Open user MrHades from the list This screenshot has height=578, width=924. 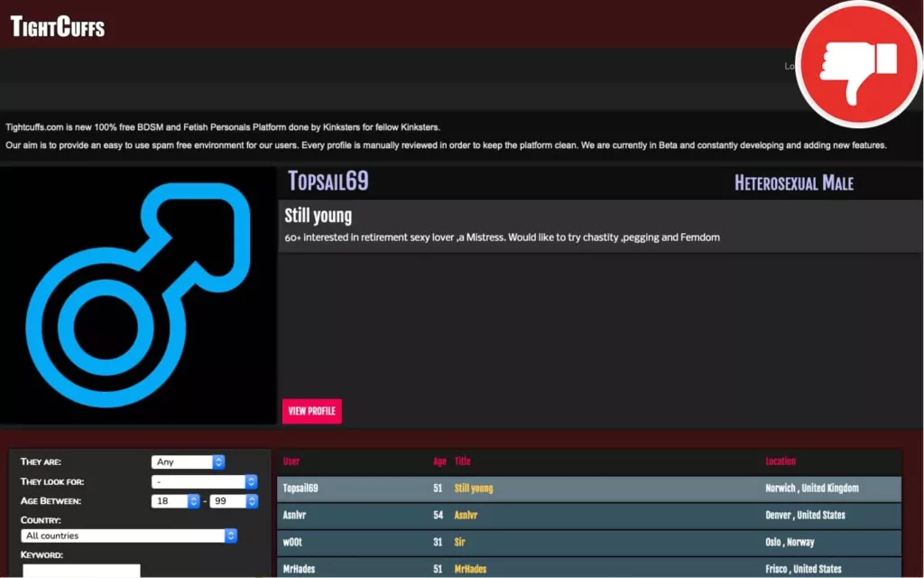299,569
